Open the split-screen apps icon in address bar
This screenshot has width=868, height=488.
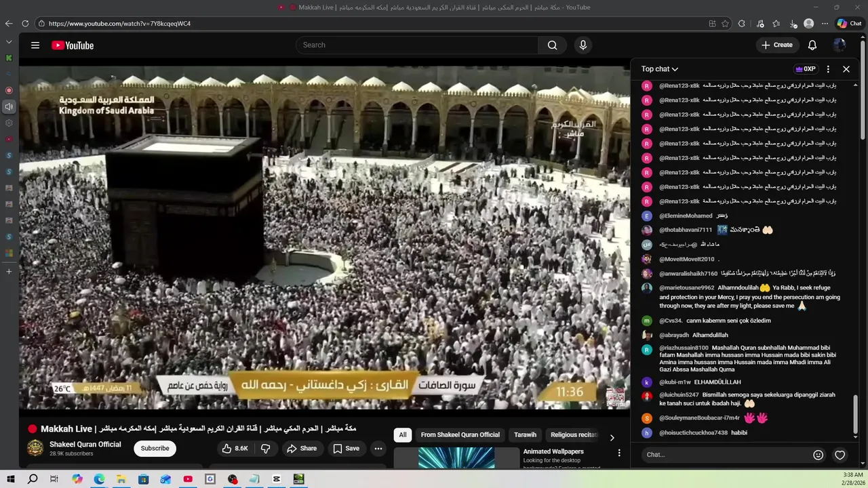pos(712,23)
